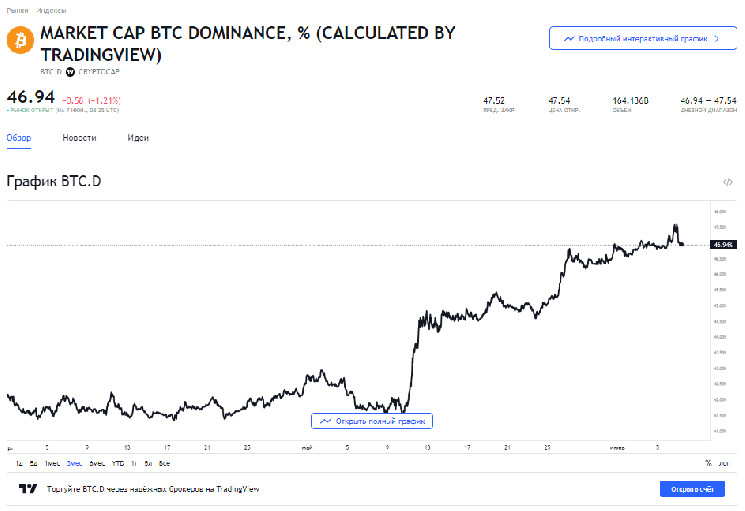Open the Обзор tab

click(x=19, y=138)
